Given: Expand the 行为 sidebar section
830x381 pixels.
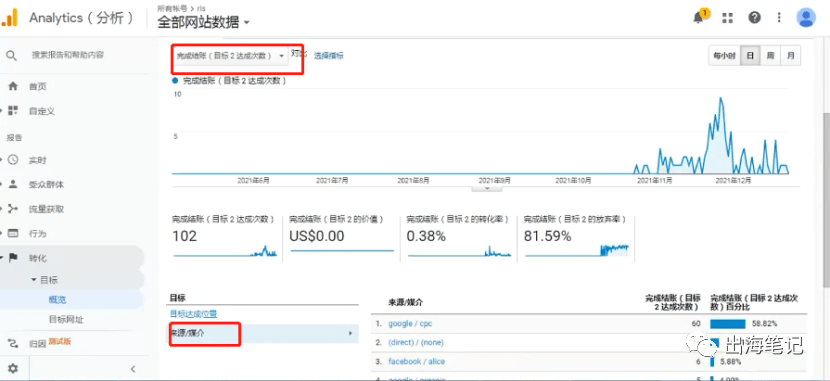Looking at the screenshot, I should 38,233.
